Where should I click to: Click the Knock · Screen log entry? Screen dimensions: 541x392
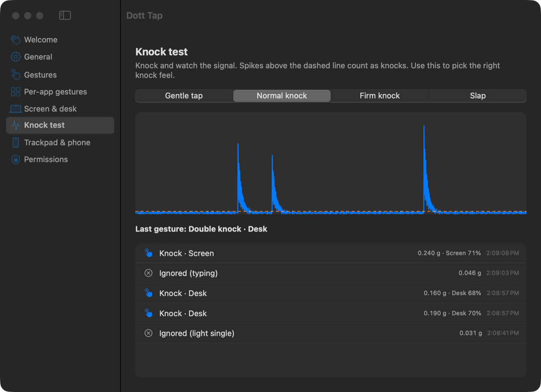pyautogui.click(x=331, y=253)
